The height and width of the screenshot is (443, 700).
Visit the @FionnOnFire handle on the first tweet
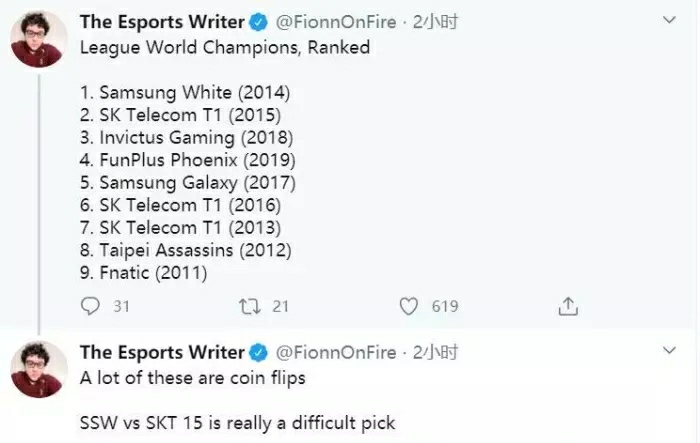(335, 19)
